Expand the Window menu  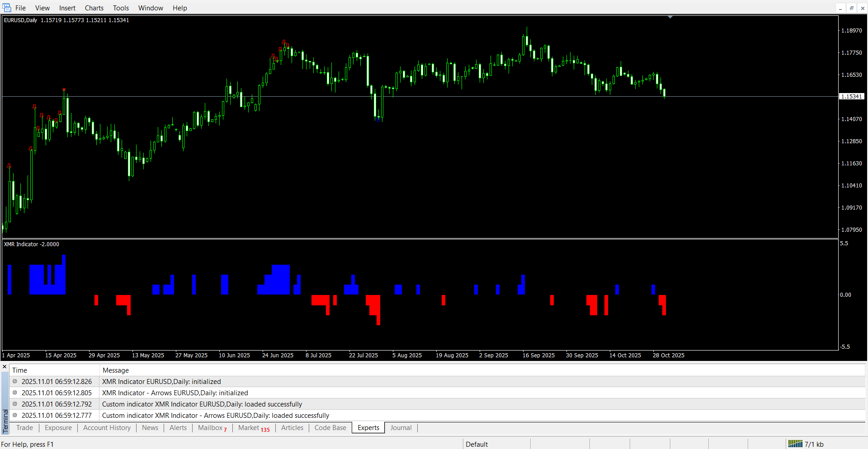pyautogui.click(x=151, y=8)
